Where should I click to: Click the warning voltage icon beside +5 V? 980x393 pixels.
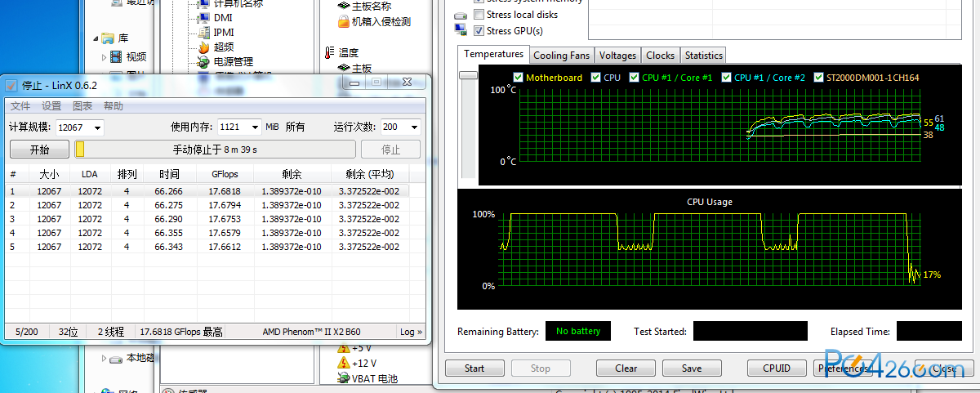343,348
